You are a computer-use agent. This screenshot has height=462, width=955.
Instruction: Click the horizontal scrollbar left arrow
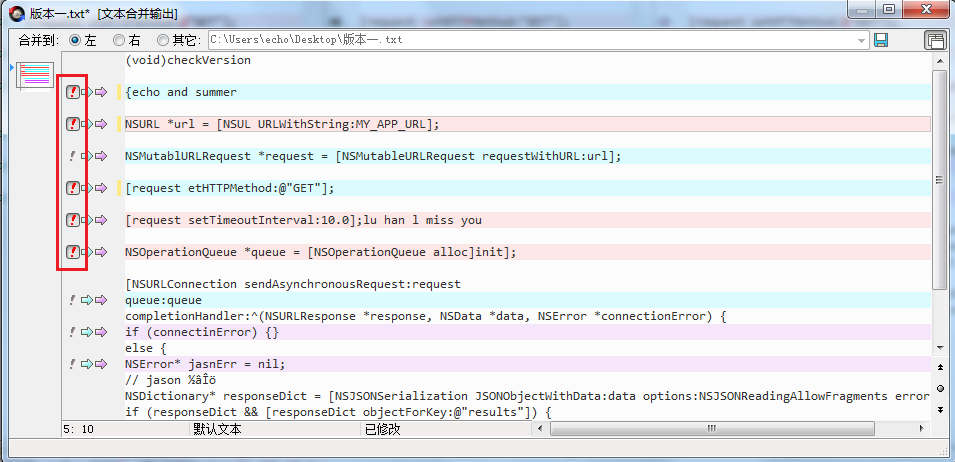click(538, 429)
